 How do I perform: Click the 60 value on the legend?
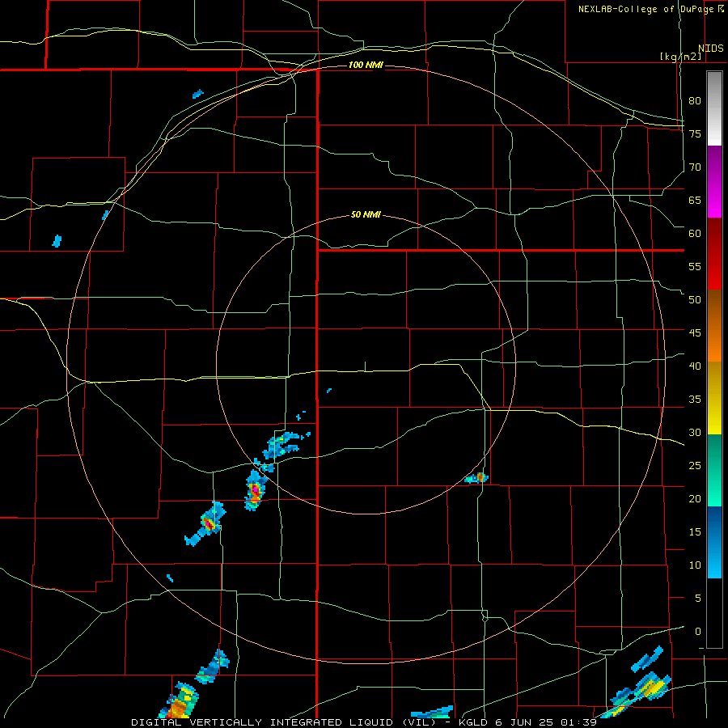pos(695,234)
